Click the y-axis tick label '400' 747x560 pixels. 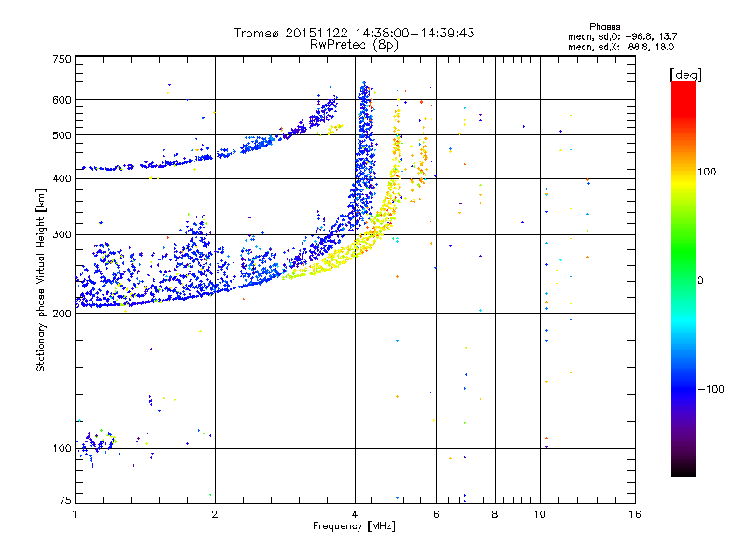pyautogui.click(x=62, y=178)
